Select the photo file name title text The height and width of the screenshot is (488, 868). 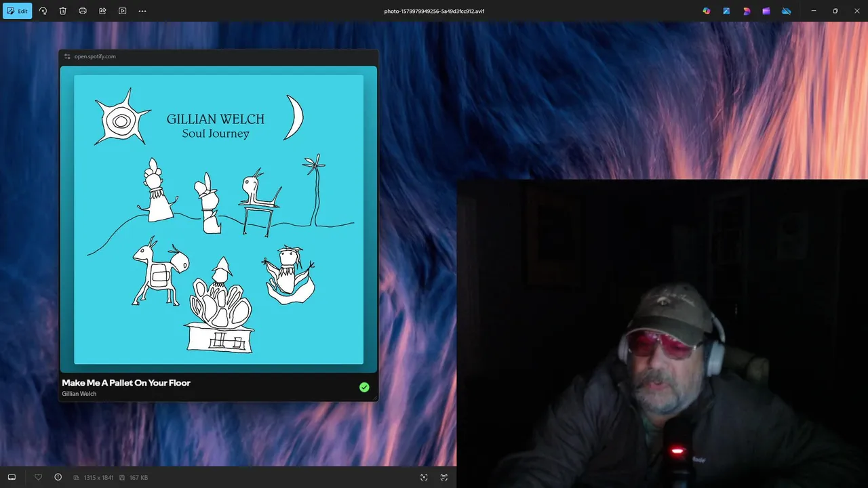click(434, 11)
